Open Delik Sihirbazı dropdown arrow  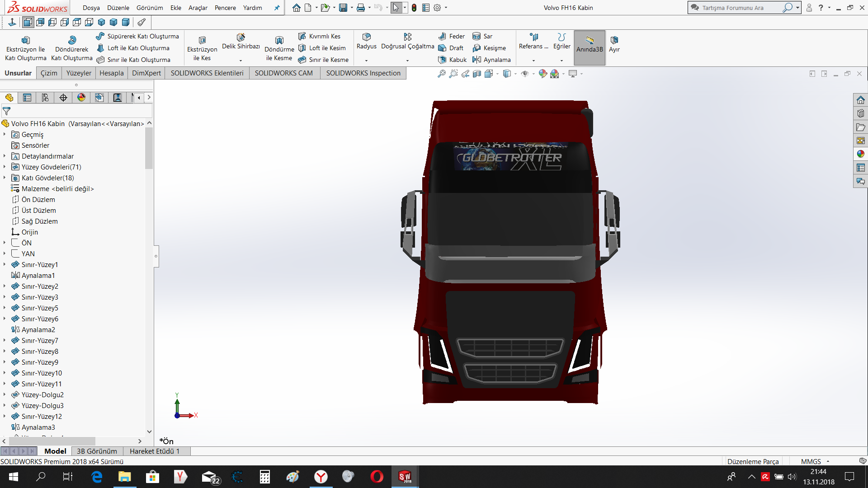pos(241,61)
